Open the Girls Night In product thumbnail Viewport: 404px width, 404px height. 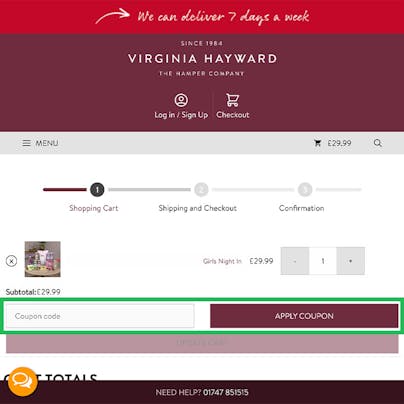(x=43, y=259)
